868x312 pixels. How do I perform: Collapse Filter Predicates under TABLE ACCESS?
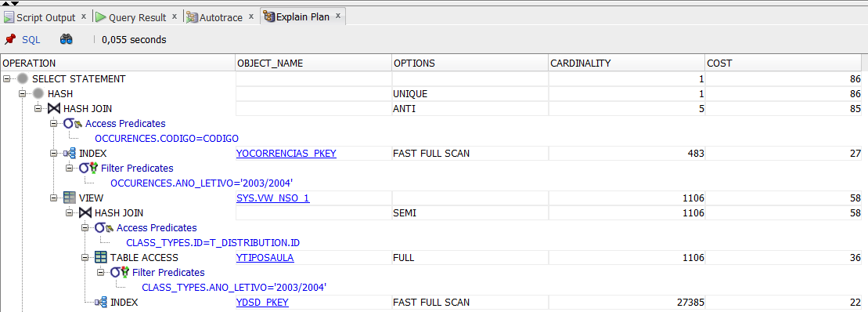[x=100, y=272]
